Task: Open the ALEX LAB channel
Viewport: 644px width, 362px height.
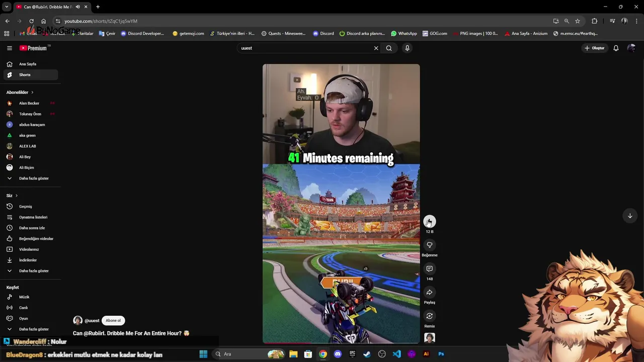Action: pos(31,146)
